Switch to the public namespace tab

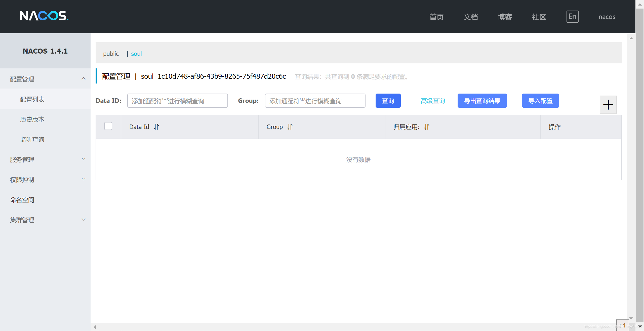coord(111,54)
